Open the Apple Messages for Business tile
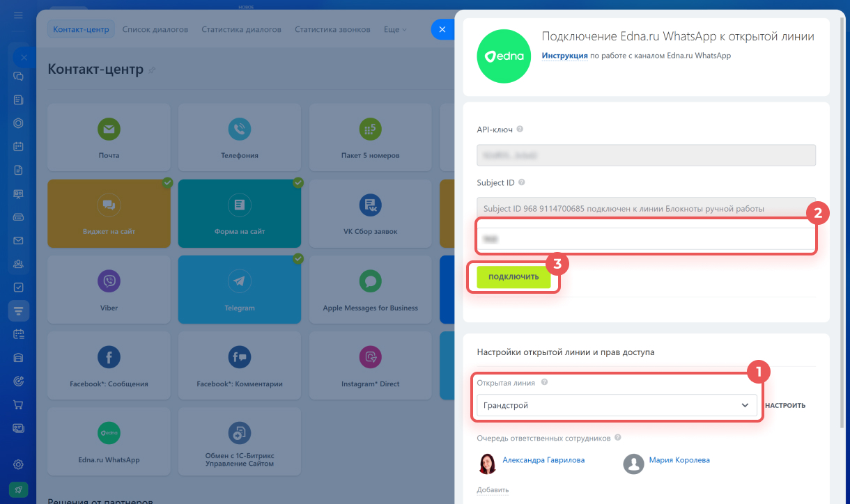 coord(371,289)
